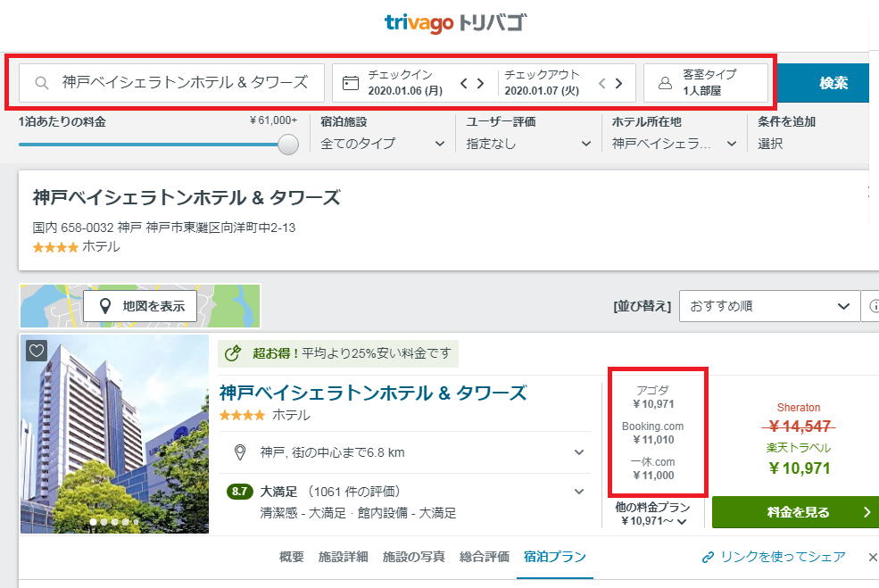879x588 pixels.
Task: Click the 8.7 rating badge
Action: 239,492
